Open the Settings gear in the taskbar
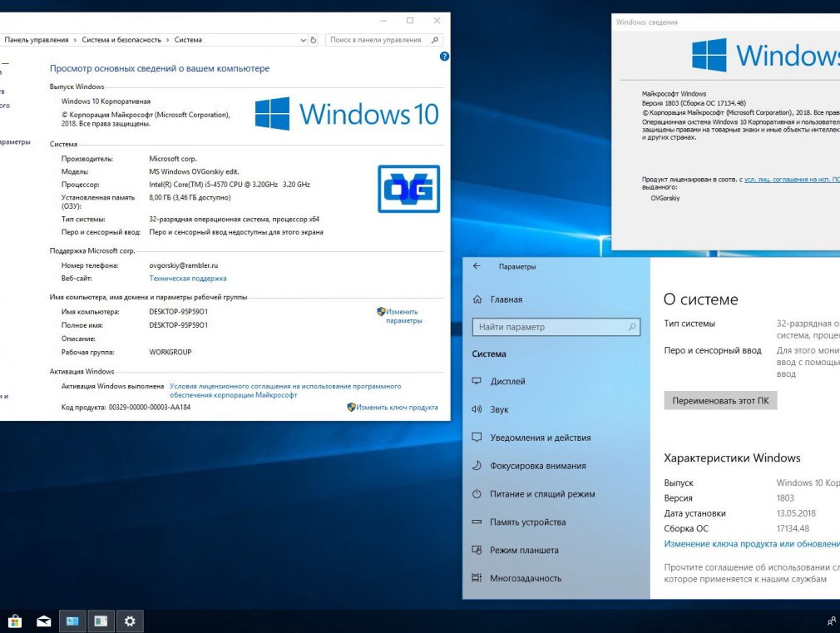 tap(130, 621)
